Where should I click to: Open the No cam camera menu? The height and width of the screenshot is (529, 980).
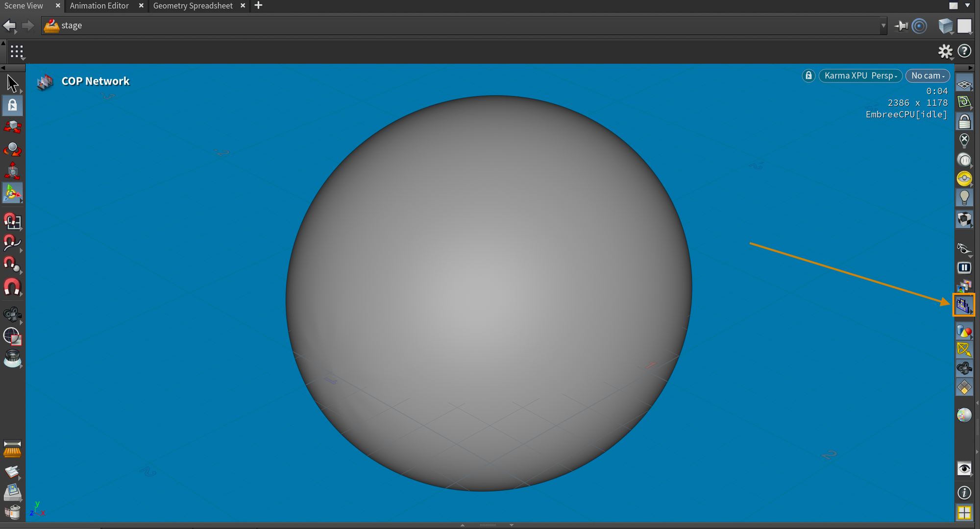(x=928, y=76)
